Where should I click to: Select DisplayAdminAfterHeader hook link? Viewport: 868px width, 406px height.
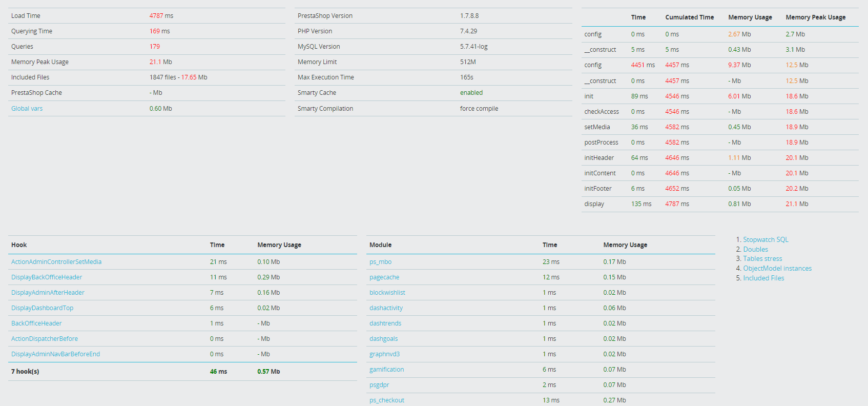(x=48, y=293)
